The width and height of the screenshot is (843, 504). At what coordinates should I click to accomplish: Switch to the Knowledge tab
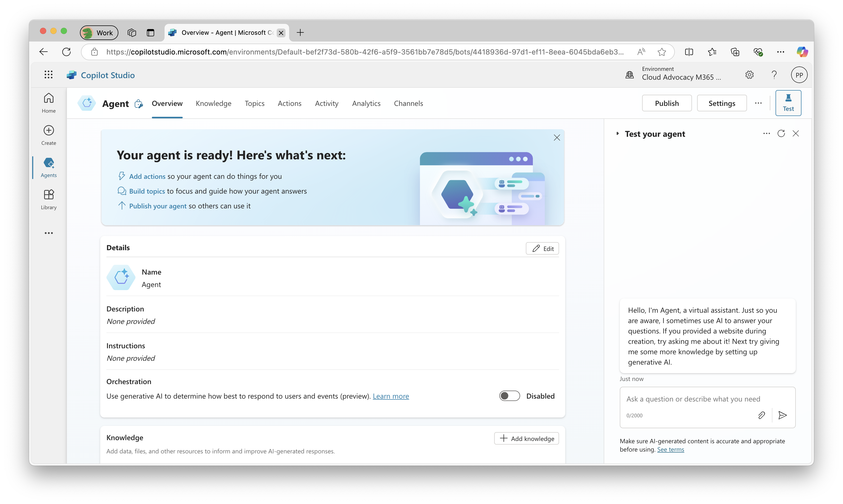(213, 103)
